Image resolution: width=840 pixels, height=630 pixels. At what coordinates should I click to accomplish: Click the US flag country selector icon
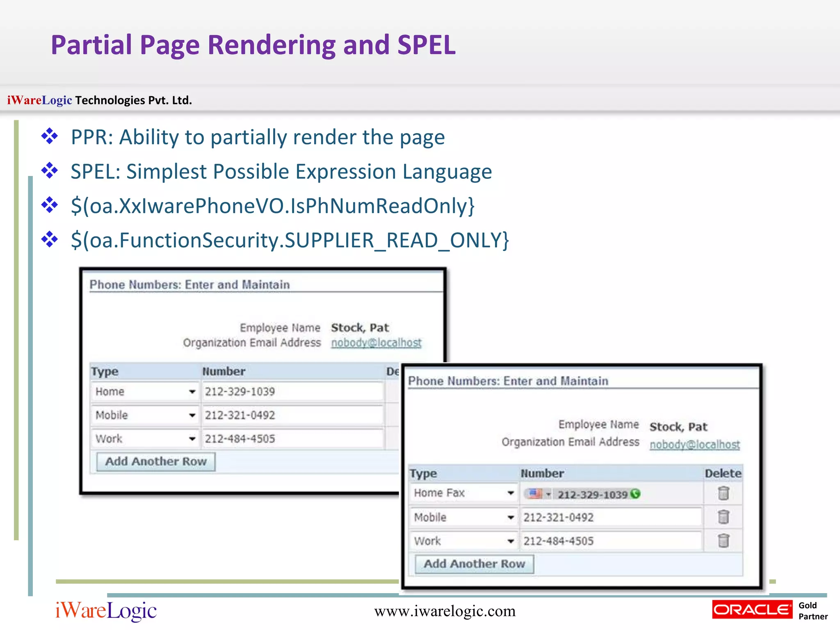pos(535,493)
